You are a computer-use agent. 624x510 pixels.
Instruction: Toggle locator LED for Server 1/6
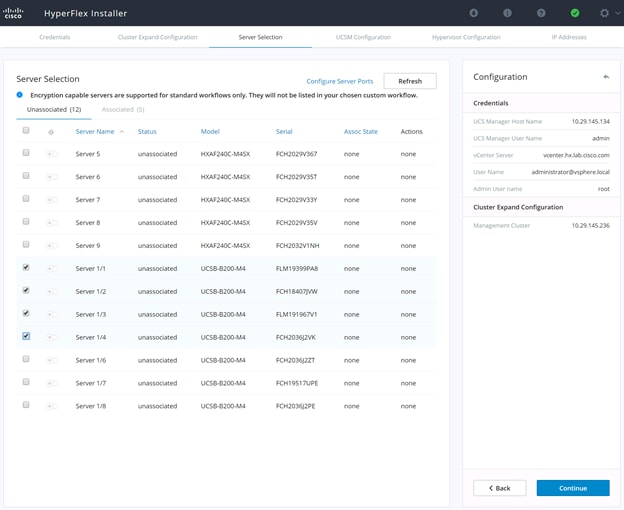pyautogui.click(x=52, y=360)
